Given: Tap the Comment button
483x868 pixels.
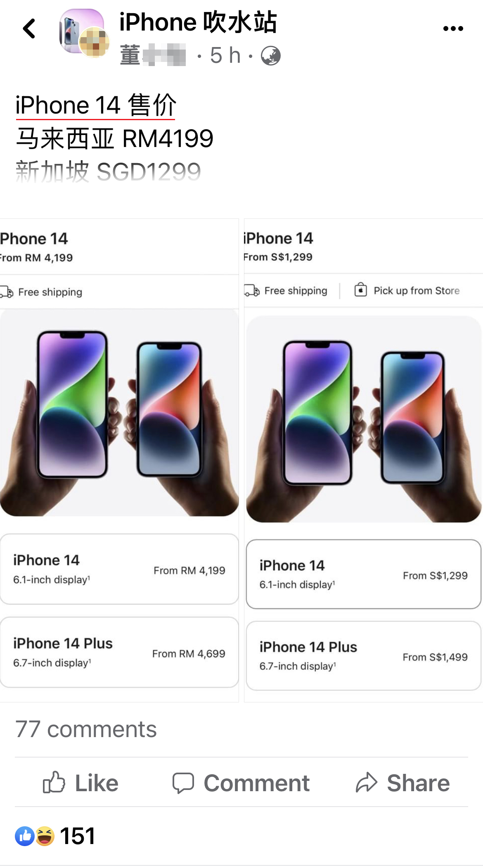Looking at the screenshot, I should 241,783.
